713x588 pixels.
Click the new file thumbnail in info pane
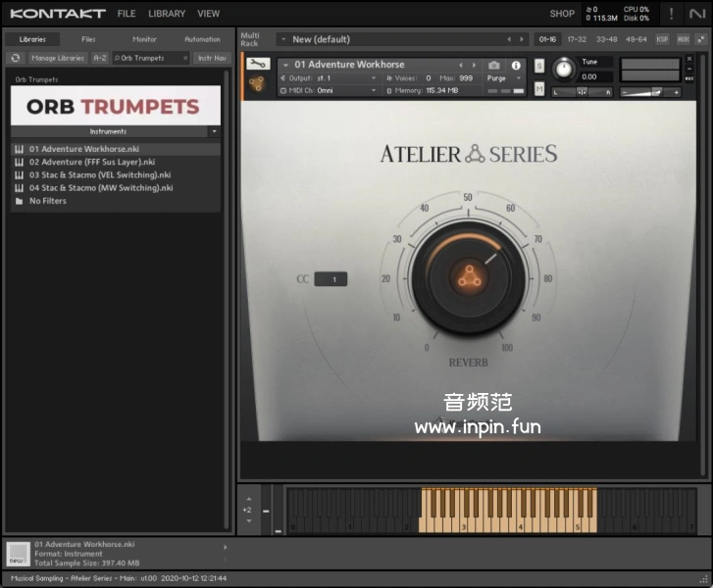[19, 554]
